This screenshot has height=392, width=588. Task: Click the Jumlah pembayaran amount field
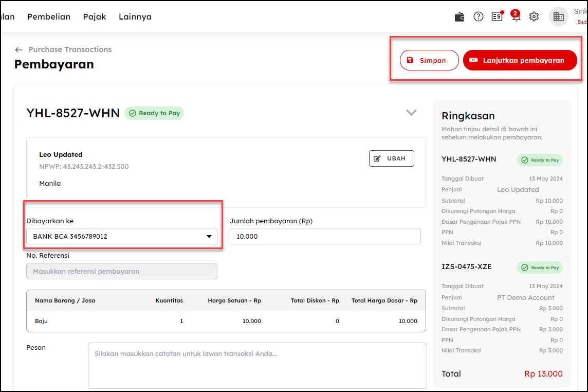[x=325, y=236]
